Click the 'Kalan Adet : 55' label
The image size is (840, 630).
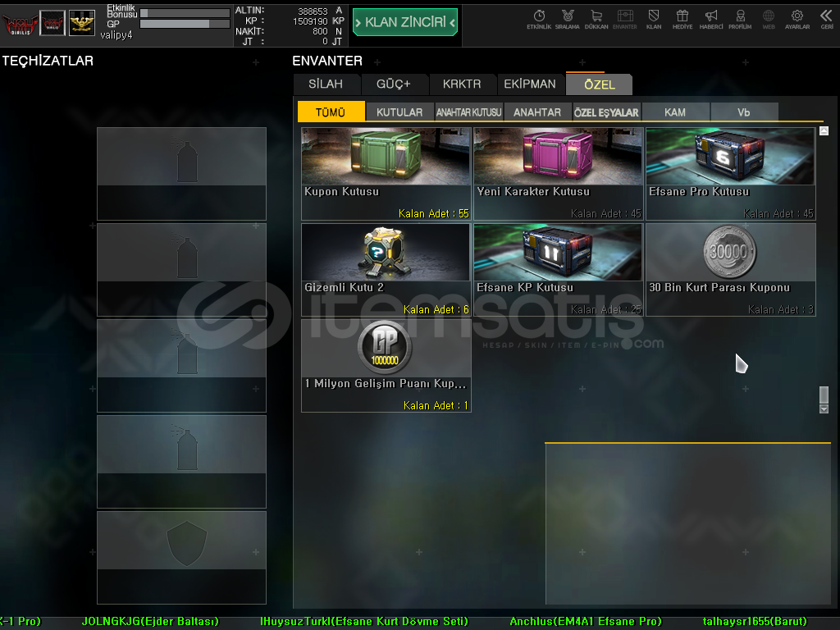[433, 214]
